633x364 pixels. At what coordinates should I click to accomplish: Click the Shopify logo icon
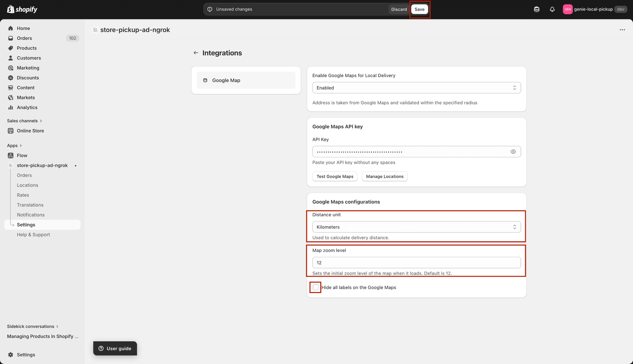[11, 9]
